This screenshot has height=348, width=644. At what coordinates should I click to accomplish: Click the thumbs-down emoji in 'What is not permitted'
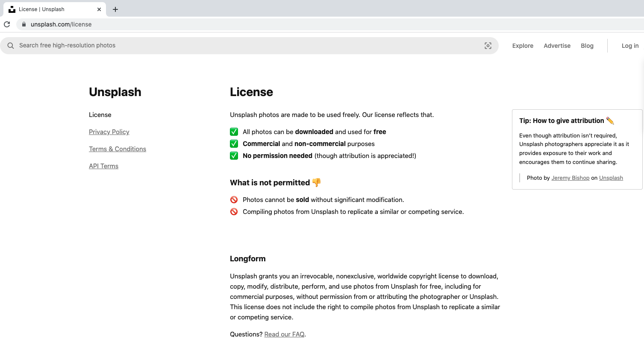pyautogui.click(x=316, y=182)
